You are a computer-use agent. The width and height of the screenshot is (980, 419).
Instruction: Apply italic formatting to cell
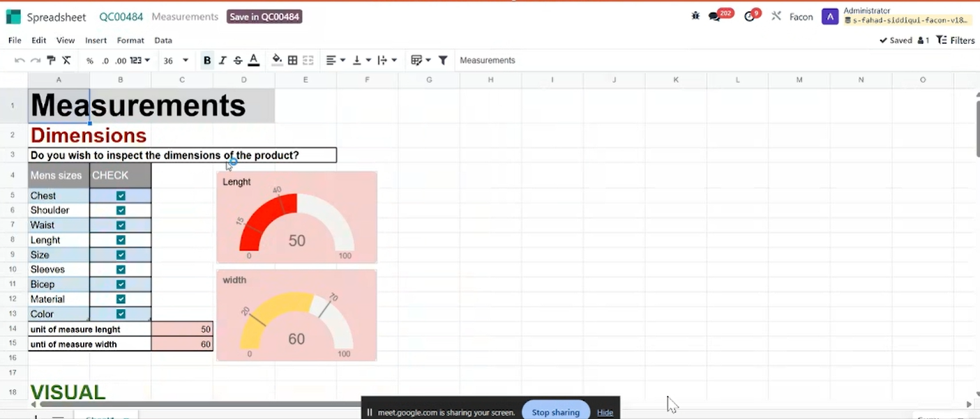pos(223,61)
